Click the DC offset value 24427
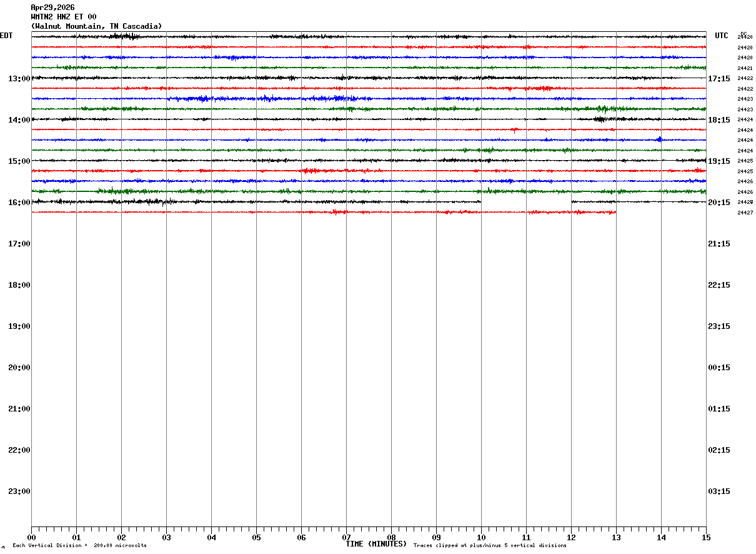This screenshot has height=554, width=756. click(745, 213)
